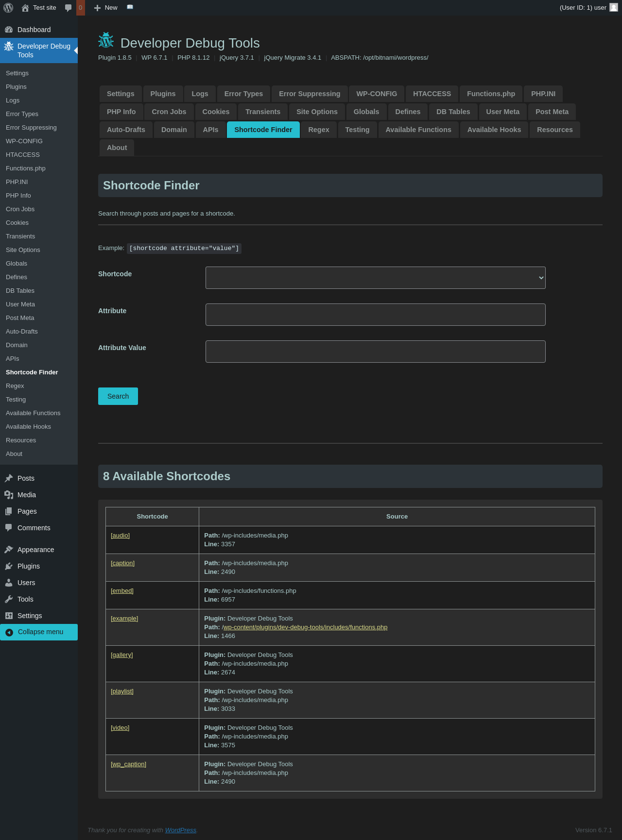Image resolution: width=622 pixels, height=840 pixels.
Task: Click the Tools wrench icon
Action: click(9, 599)
